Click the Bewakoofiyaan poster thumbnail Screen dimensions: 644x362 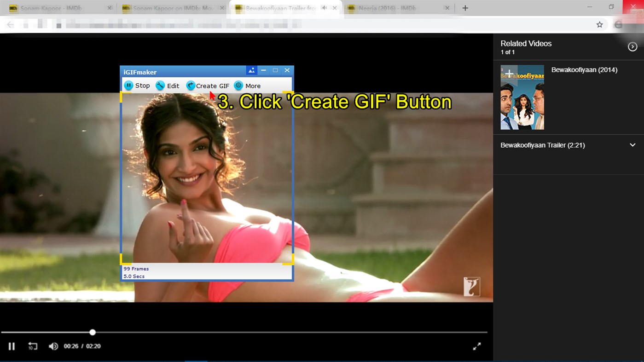click(522, 97)
